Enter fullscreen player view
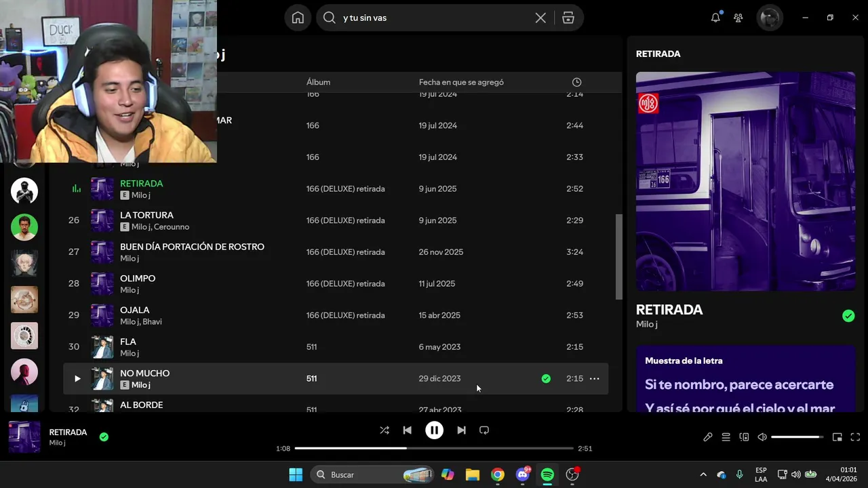 [x=855, y=437]
